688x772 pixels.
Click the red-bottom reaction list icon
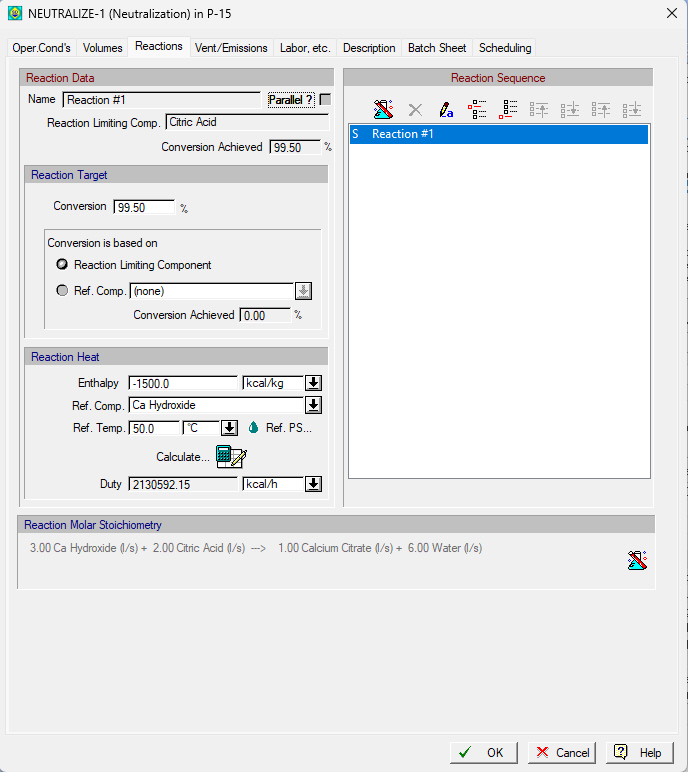[x=508, y=109]
